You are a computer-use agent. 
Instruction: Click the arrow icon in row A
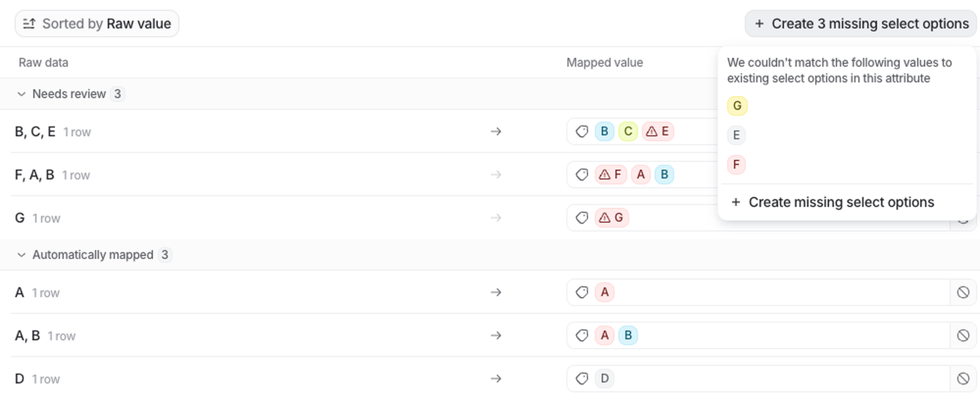496,292
